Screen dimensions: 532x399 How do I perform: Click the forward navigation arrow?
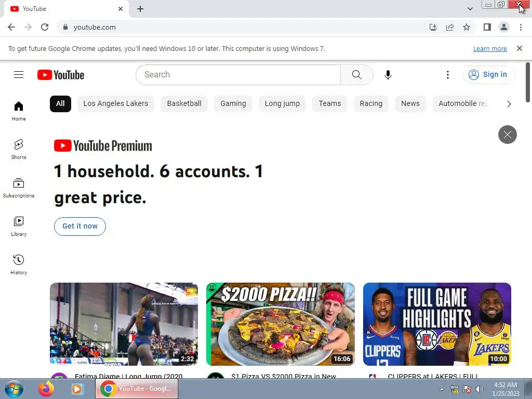tap(28, 27)
